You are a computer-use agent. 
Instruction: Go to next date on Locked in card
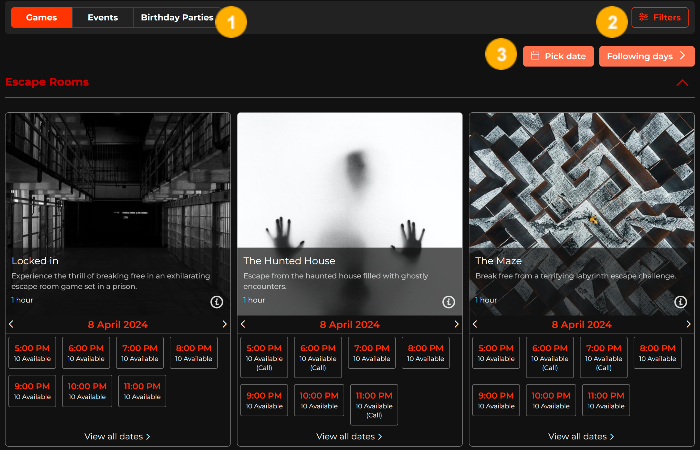pos(225,324)
